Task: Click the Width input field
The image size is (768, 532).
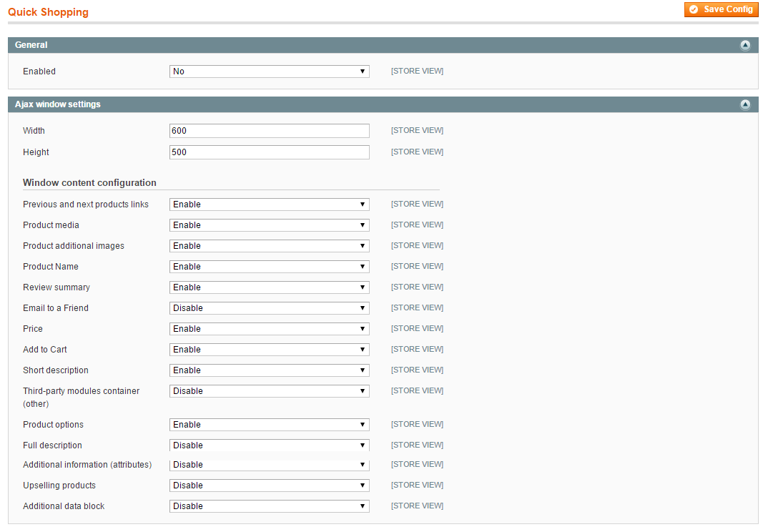Action: point(270,131)
